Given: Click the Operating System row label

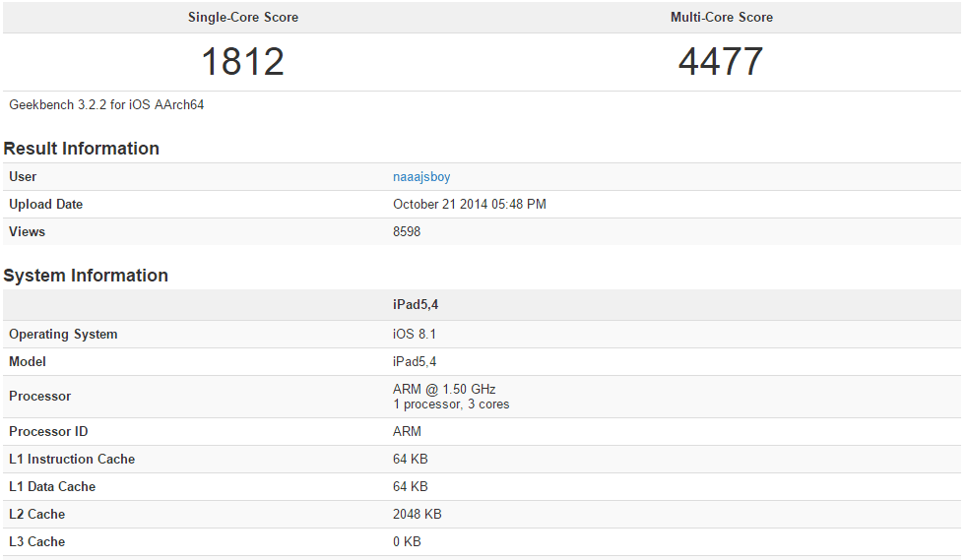Looking at the screenshot, I should pos(63,334).
